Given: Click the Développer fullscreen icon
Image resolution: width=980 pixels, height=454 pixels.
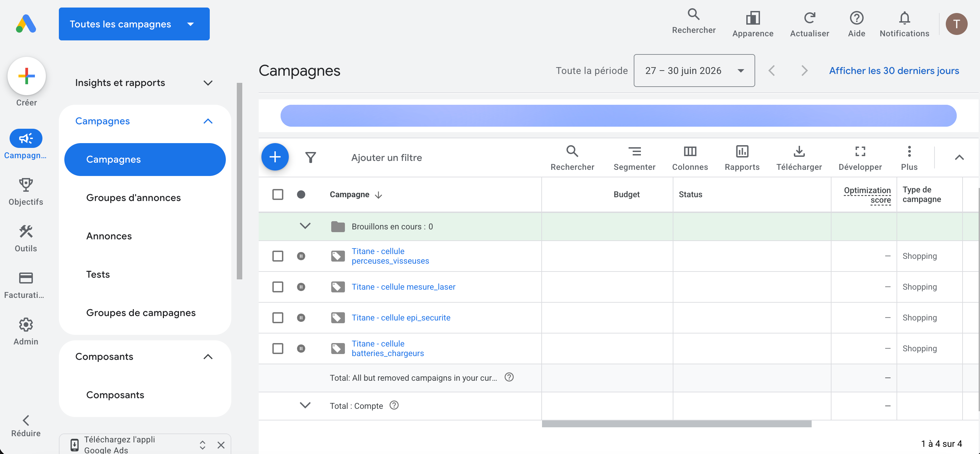Looking at the screenshot, I should (x=860, y=151).
